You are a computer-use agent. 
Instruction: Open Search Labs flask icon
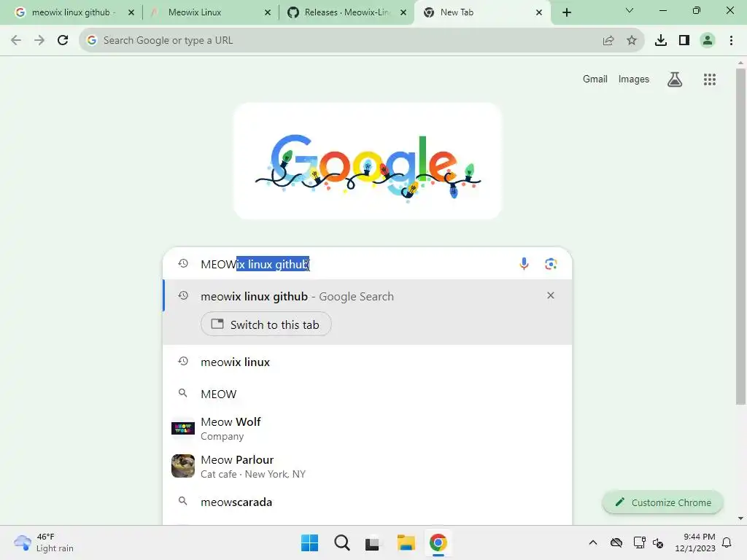point(675,79)
